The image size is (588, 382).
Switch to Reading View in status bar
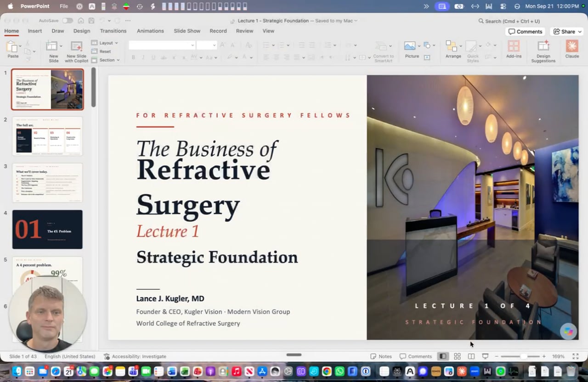pyautogui.click(x=471, y=356)
